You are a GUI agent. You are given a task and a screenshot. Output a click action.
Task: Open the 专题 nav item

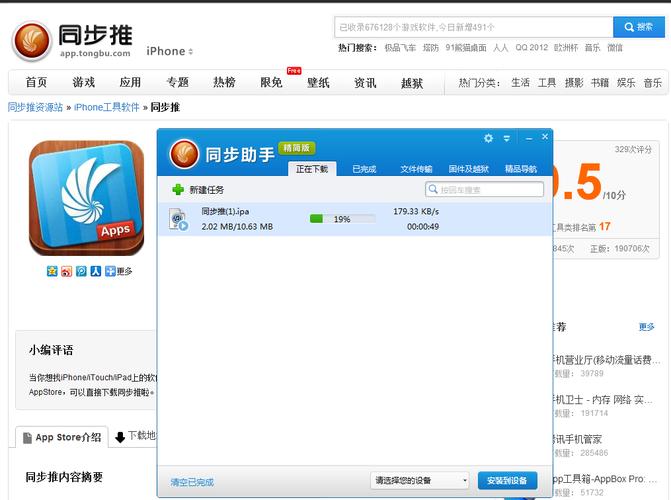tap(177, 82)
